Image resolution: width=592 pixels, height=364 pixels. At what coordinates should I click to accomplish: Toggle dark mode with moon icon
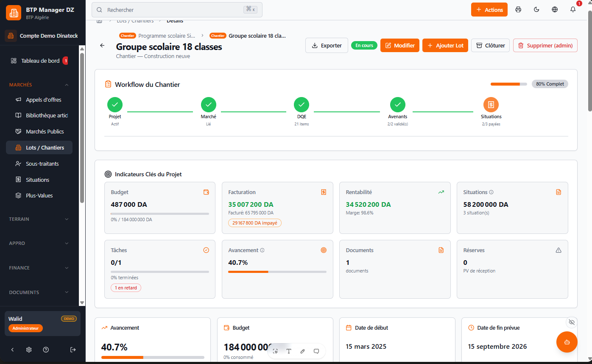pos(536,10)
